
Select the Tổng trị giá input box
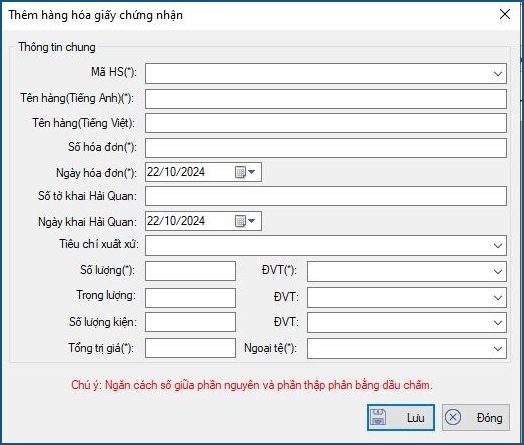pyautogui.click(x=190, y=348)
